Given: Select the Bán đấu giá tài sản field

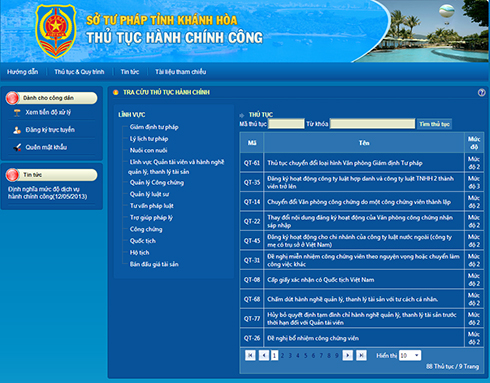Looking at the screenshot, I should tap(154, 264).
